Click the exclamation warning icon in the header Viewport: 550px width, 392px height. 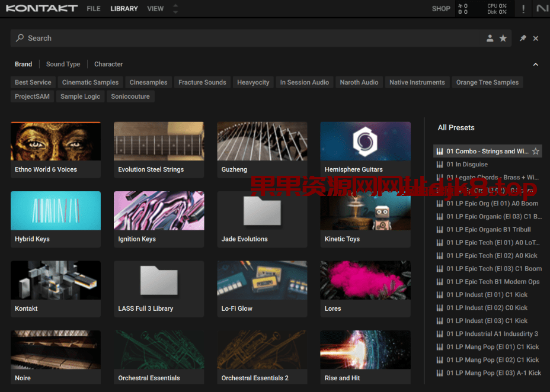pyautogui.click(x=523, y=9)
